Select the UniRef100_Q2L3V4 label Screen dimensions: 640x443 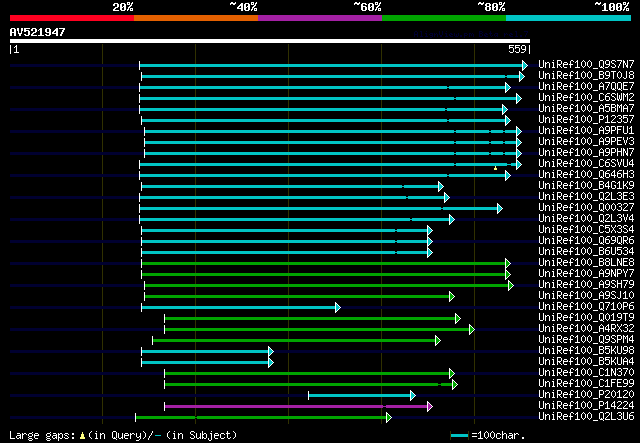tap(586, 218)
